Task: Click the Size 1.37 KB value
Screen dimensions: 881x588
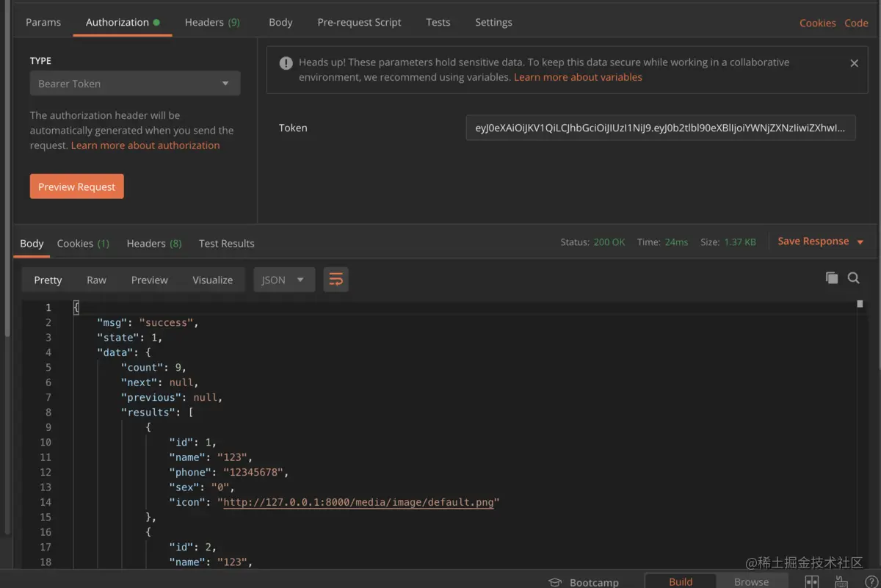Action: tap(739, 242)
